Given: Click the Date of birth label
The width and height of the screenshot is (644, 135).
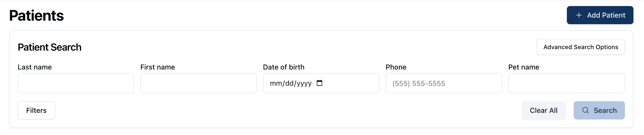Looking at the screenshot, I should pos(284,67).
